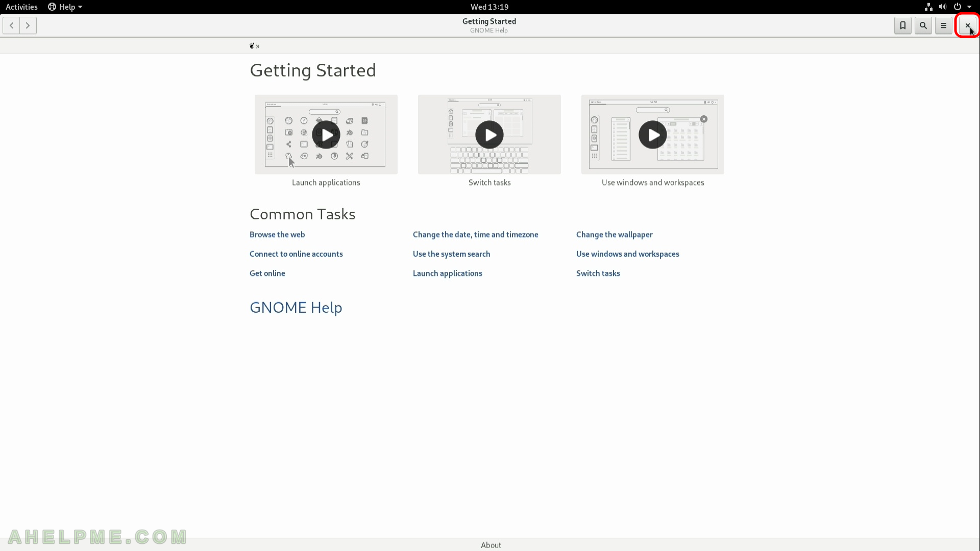This screenshot has width=980, height=551.
Task: Open the Browse the web link
Action: (277, 235)
